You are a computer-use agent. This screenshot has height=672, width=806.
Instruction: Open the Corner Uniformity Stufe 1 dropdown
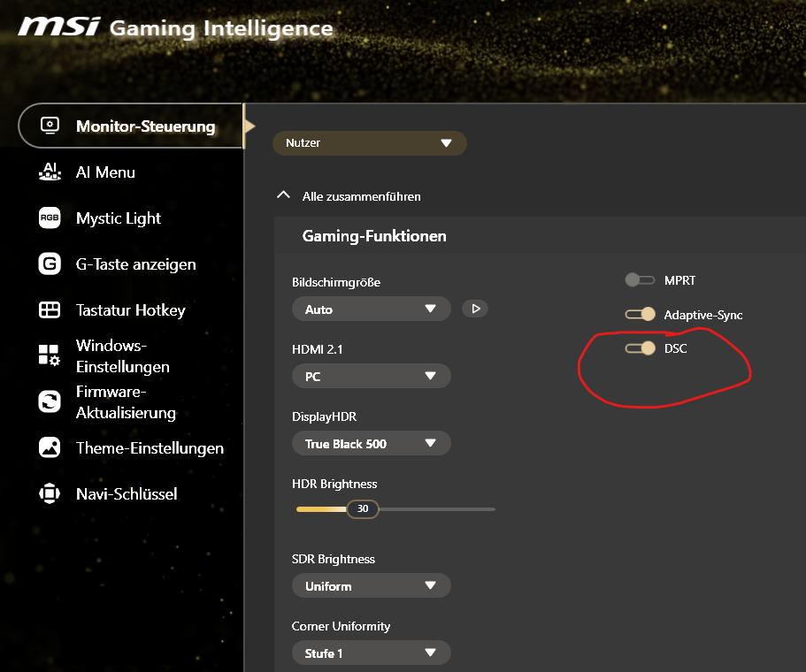tap(371, 653)
